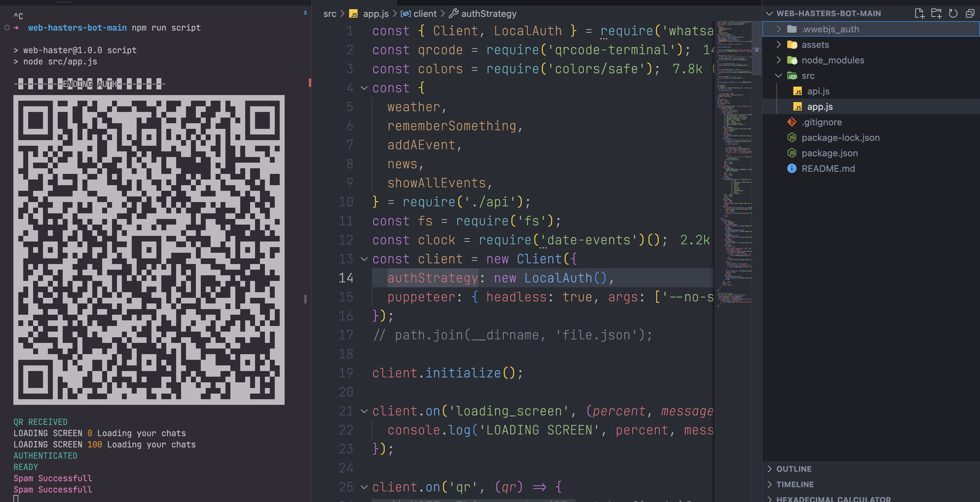
Task: Collapse the src folder in Explorer
Action: click(778, 76)
